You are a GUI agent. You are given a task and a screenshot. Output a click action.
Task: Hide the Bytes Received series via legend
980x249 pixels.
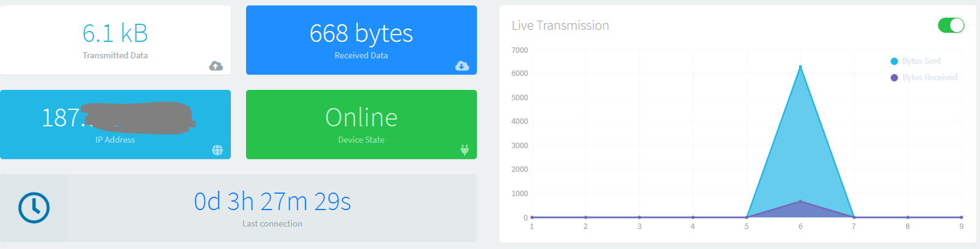929,77
